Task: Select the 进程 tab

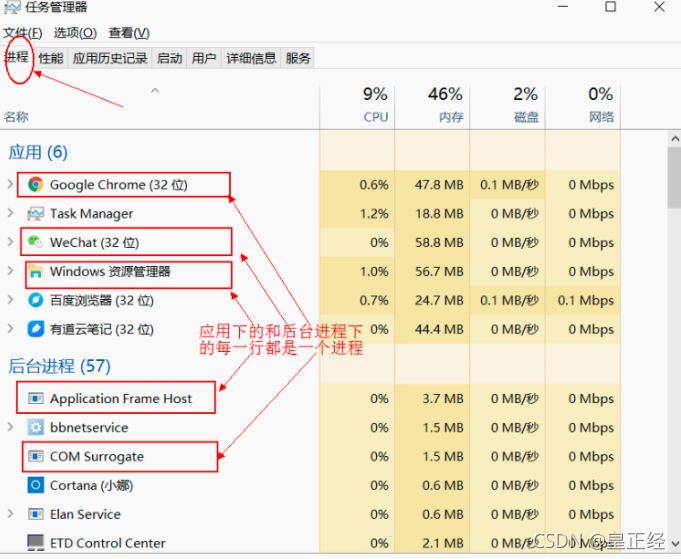Action: pyautogui.click(x=17, y=57)
